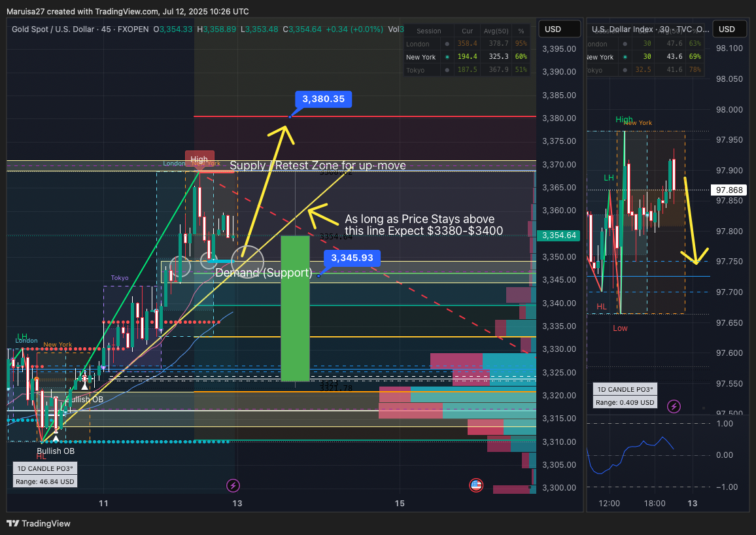This screenshot has height=535, width=756.
Task: Click date 15 on the gold time axis
Action: click(x=400, y=503)
